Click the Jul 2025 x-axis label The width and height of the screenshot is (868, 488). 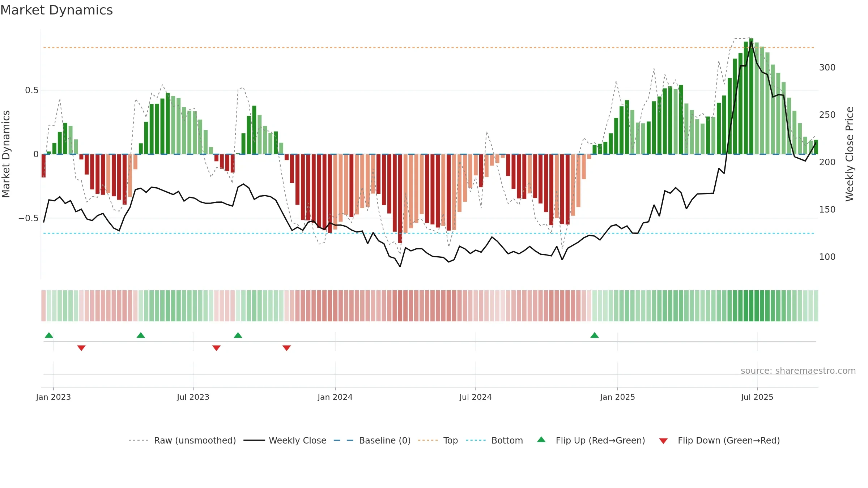(757, 397)
